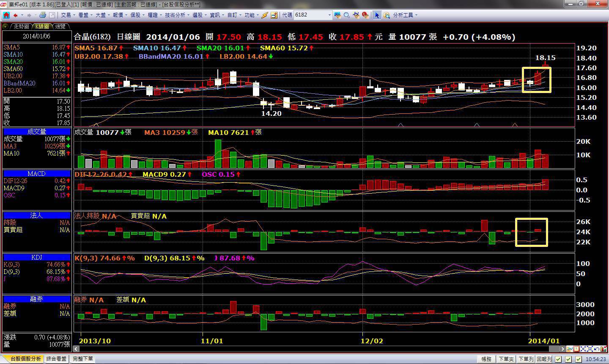Click the magnifier search icon beside stock code
The height and width of the screenshot is (364, 609).
coord(346,15)
